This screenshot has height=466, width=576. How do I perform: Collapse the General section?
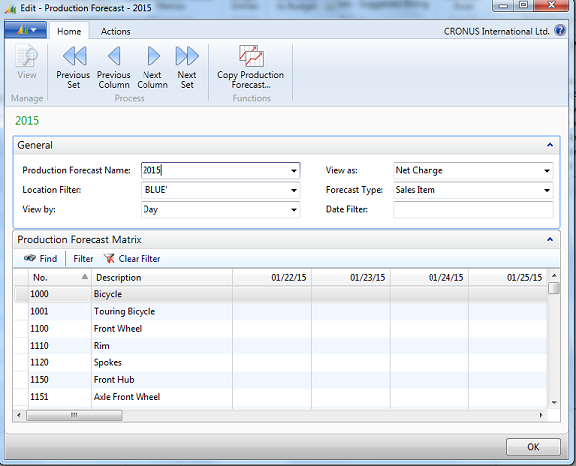[x=550, y=145]
